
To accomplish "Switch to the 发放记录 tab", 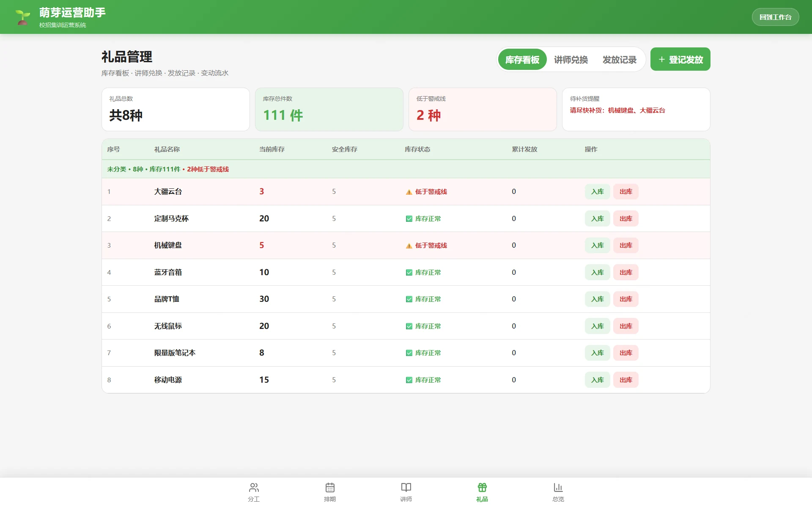I will coord(620,60).
